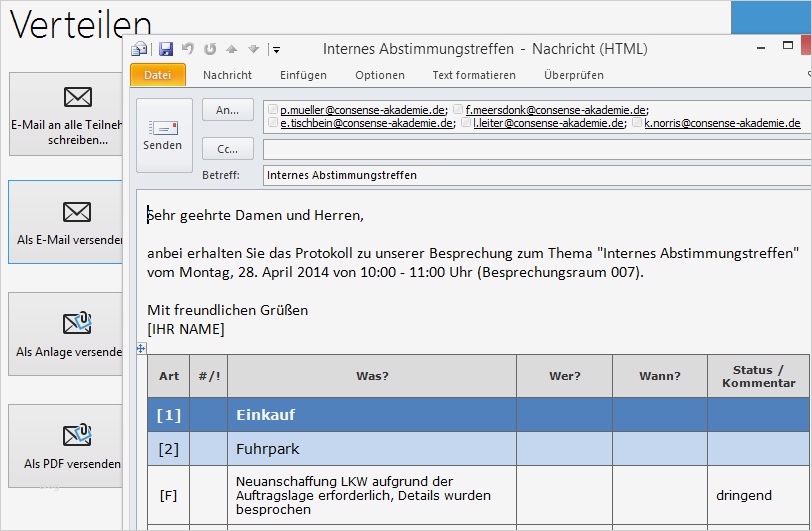Toggle presence box beside f.meersdonk@consense-akademie.de
The width and height of the screenshot is (812, 531).
click(x=458, y=109)
